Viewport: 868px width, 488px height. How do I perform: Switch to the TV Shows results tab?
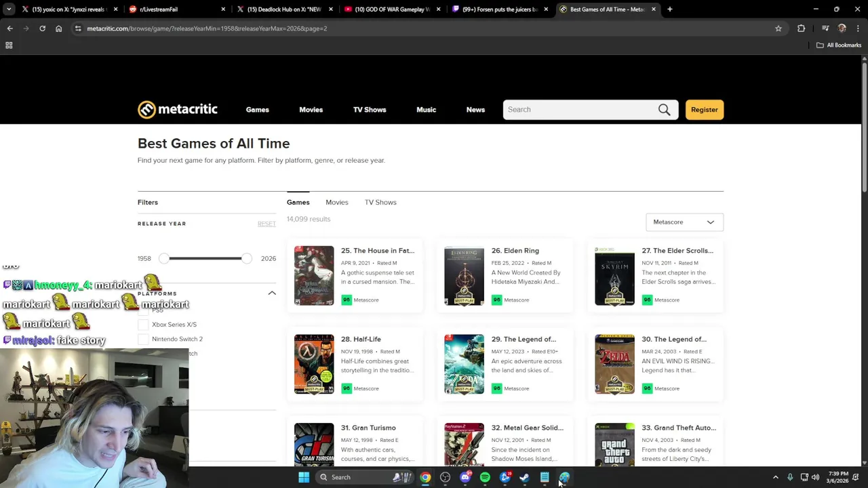[x=380, y=202]
